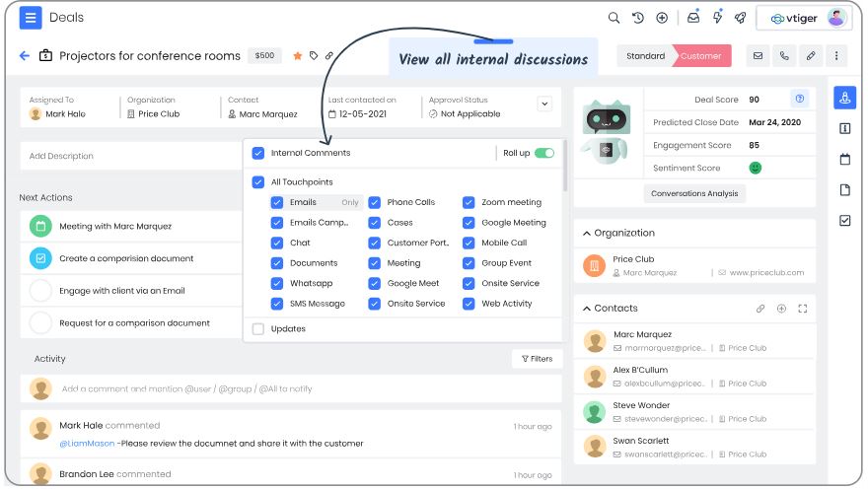Open the hamburger main menu
868x490 pixels.
point(31,18)
